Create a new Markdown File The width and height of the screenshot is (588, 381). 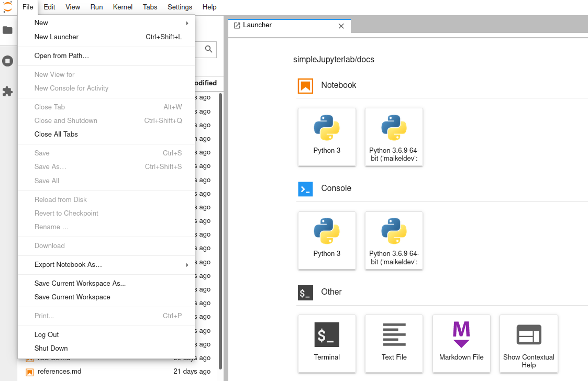[x=461, y=344]
